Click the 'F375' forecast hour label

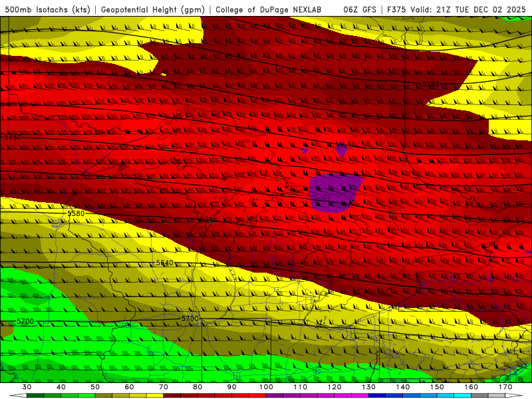coord(397,9)
